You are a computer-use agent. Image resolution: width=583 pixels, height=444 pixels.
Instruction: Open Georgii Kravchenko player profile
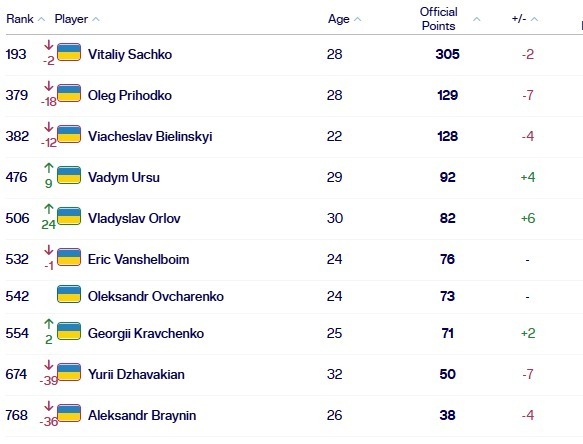(x=146, y=333)
